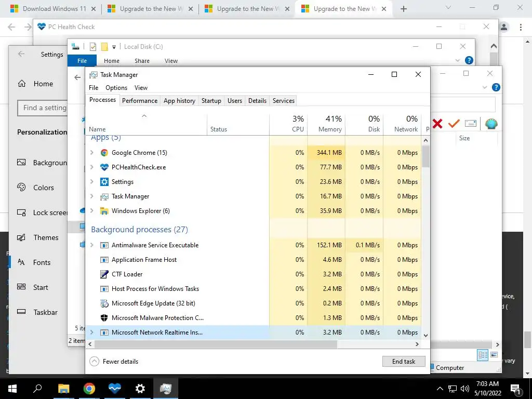Switch to the Details tab

257,101
